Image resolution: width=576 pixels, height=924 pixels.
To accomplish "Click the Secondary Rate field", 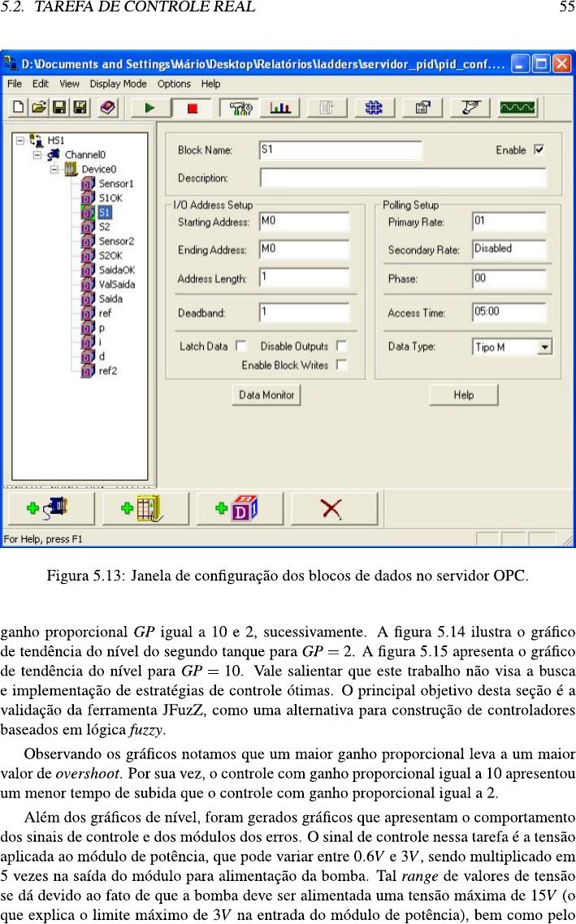I will coord(509,249).
